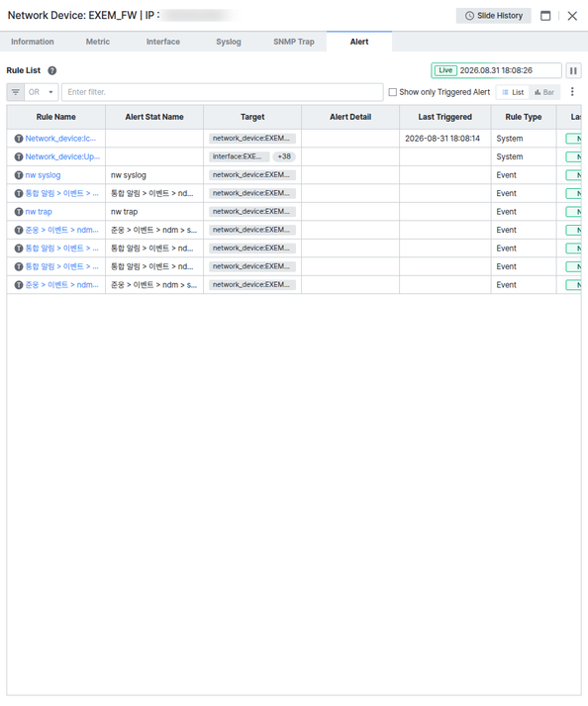
Task: Pause the live time refresh
Action: point(573,70)
